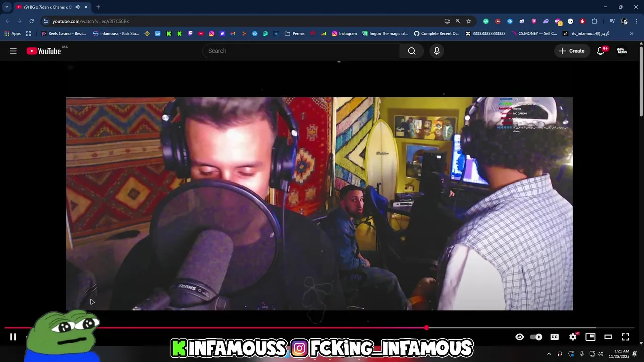Open the Imgur bookmark
644x362 pixels.
coord(385,34)
